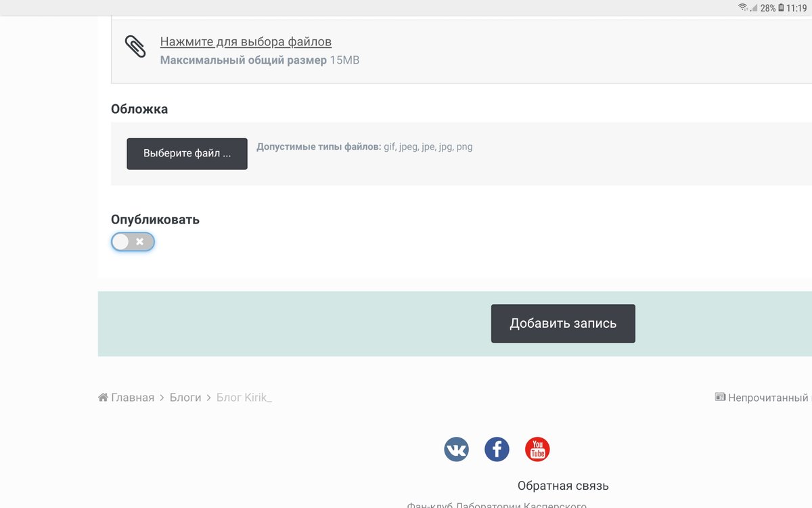Tap the 28% battery percentage
812x508 pixels.
click(768, 8)
